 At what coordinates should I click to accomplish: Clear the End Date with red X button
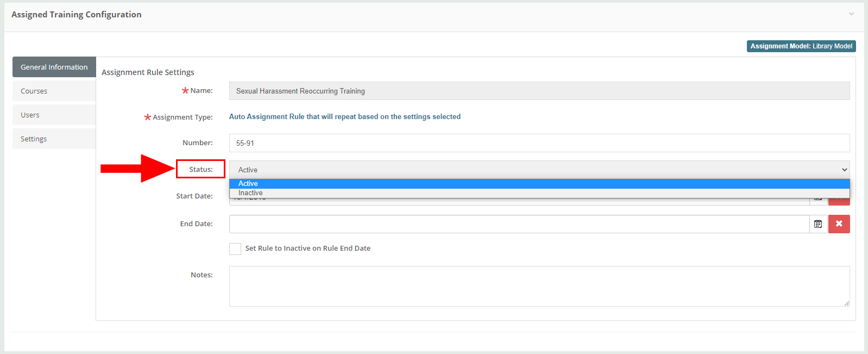[x=839, y=224]
